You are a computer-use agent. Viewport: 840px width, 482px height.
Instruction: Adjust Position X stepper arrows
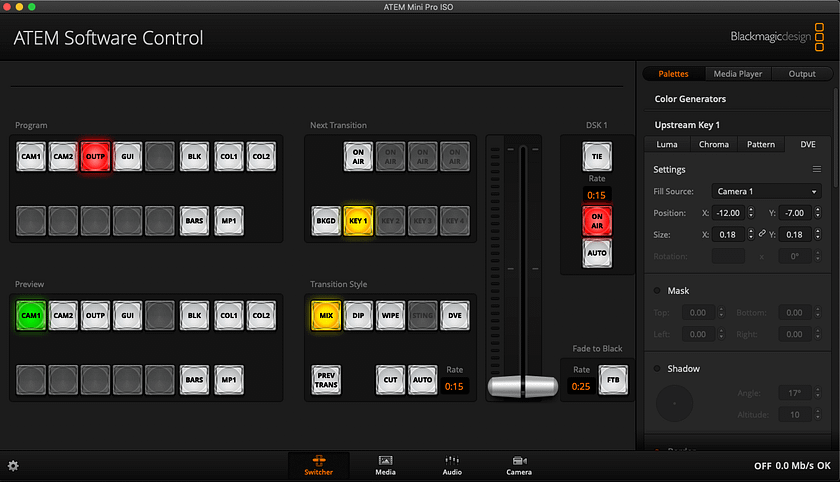point(751,213)
